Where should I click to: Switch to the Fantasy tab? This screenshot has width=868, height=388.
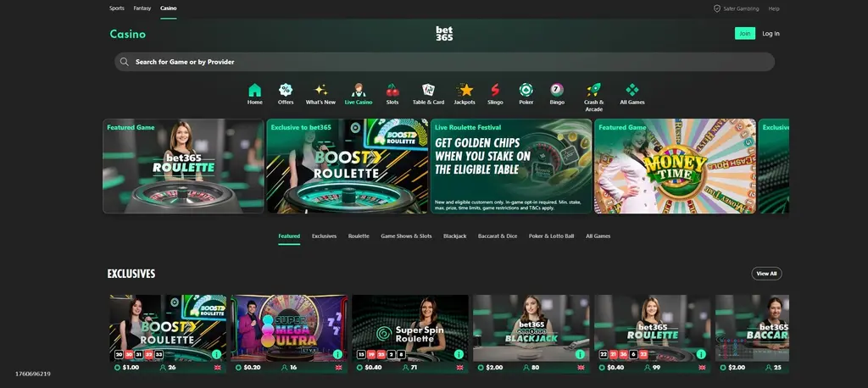[x=142, y=8]
